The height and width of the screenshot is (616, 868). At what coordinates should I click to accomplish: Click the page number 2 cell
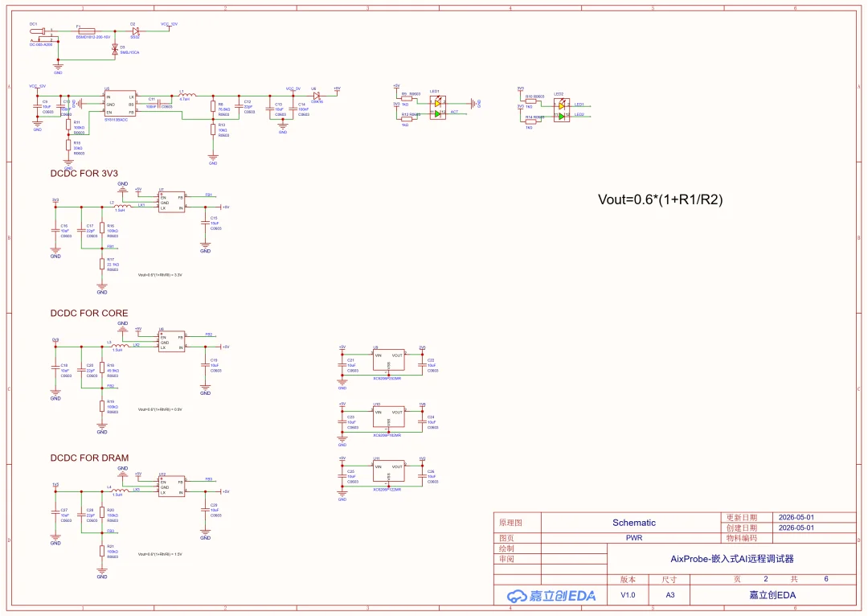[x=766, y=579]
